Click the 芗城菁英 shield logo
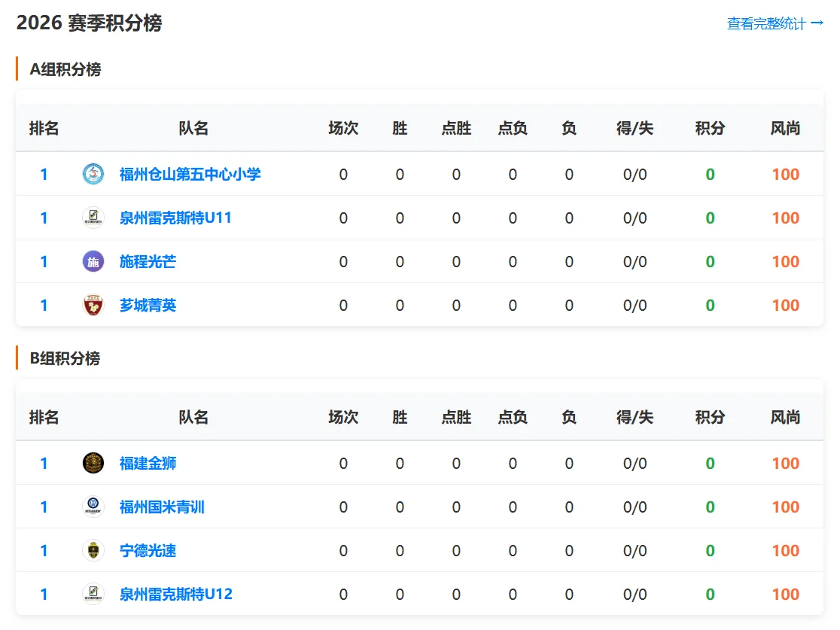Screen dimensions: 840x630 [93, 306]
